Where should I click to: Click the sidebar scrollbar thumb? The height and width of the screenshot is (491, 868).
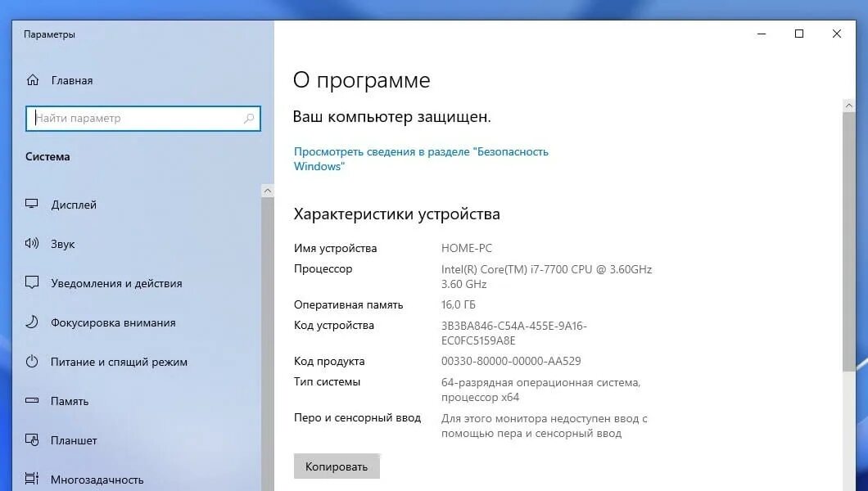coord(268,344)
